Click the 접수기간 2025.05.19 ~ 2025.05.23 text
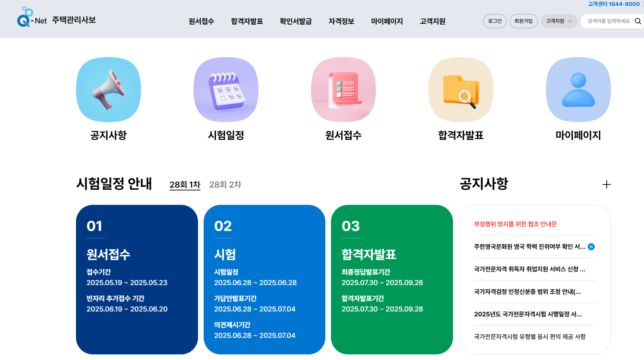Image resolution: width=644 pixels, height=360 pixels. click(127, 277)
